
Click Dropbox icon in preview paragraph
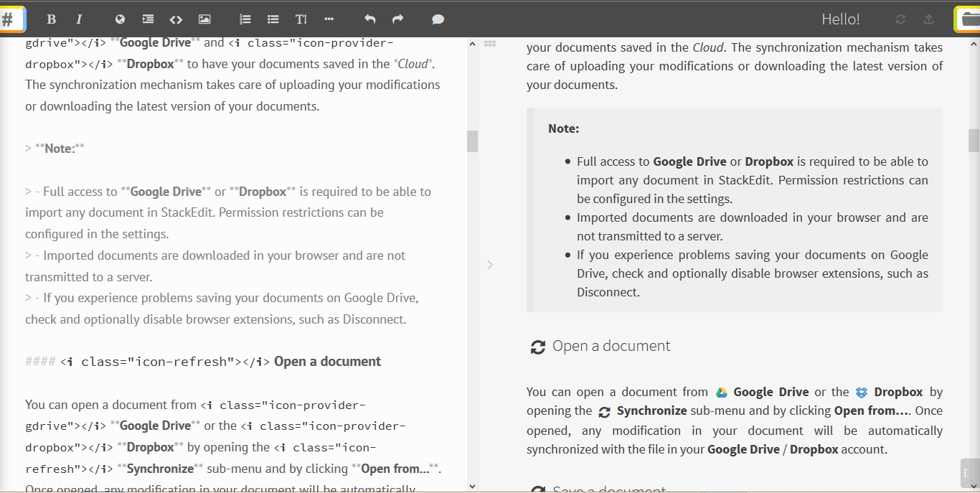(862, 393)
